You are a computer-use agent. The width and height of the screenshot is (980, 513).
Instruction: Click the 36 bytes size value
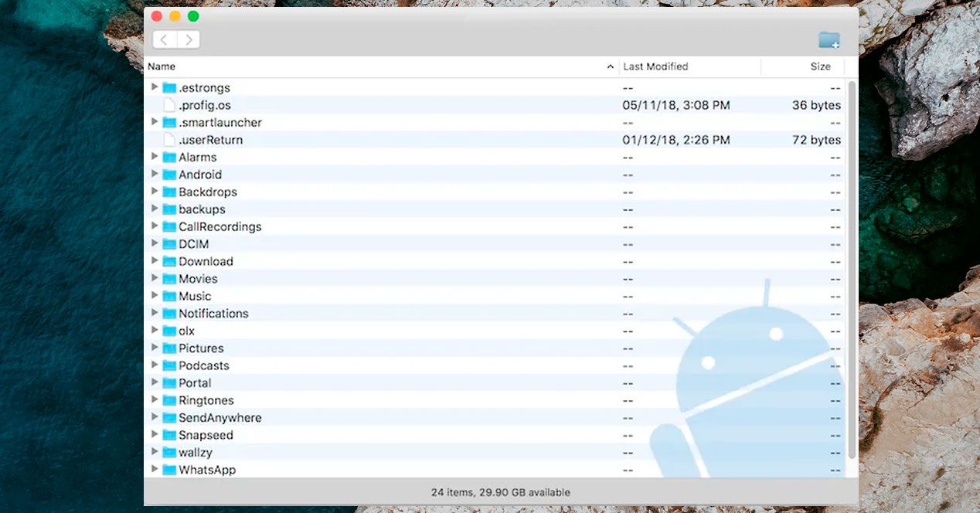(x=816, y=105)
